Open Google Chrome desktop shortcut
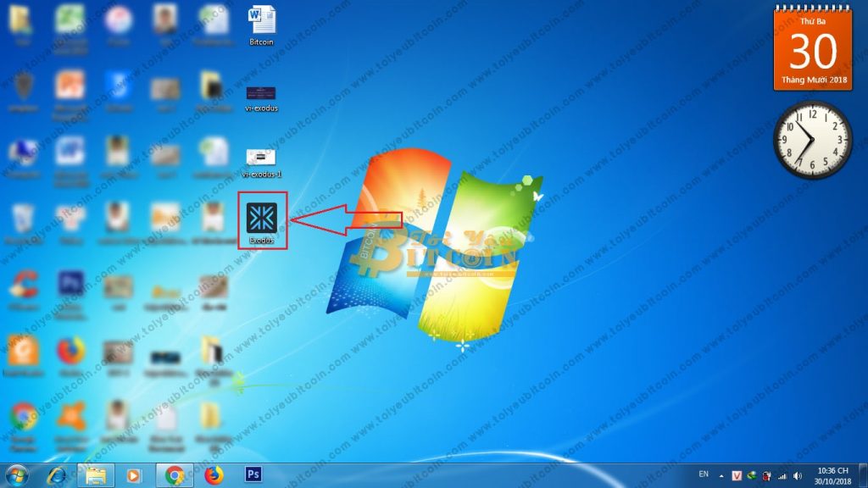This screenshot has height=488, width=868. pyautogui.click(x=24, y=416)
